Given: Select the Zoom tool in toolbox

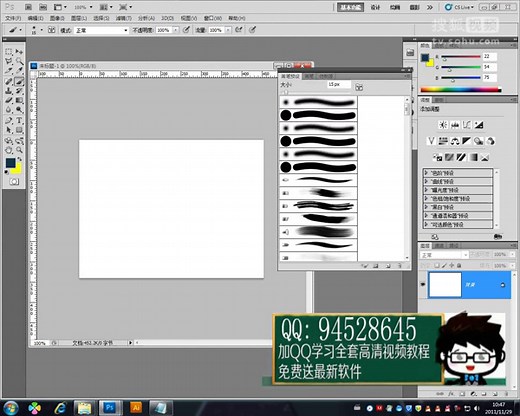Looking at the screenshot, I should (19, 150).
